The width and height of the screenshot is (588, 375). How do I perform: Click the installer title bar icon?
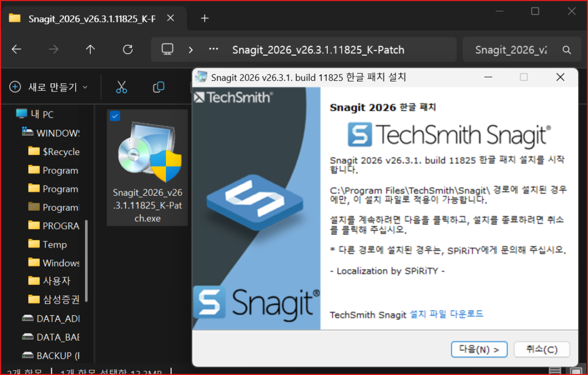tap(202, 77)
